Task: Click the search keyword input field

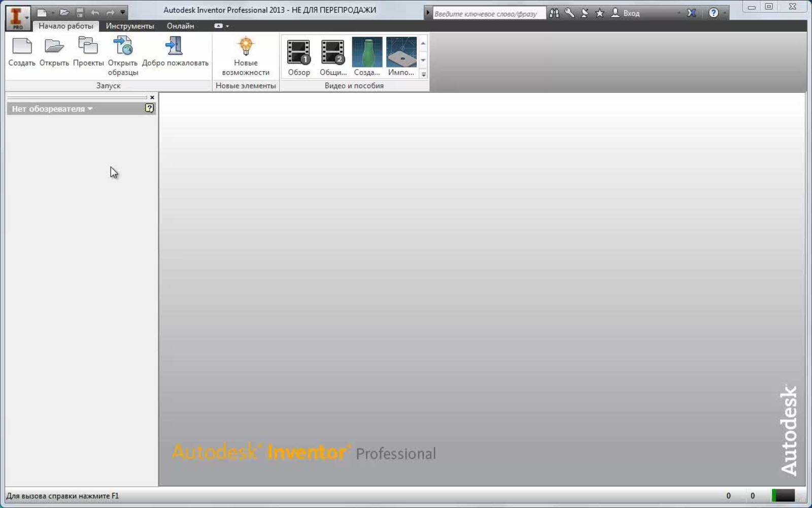Action: [x=489, y=14]
